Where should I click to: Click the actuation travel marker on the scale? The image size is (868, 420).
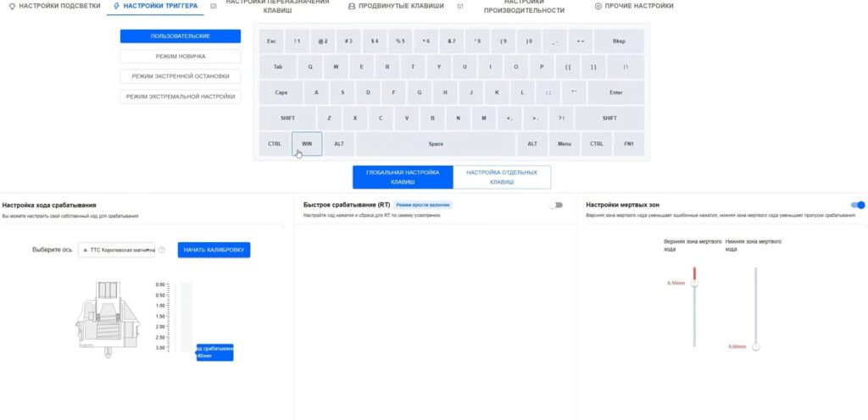pyautogui.click(x=214, y=352)
